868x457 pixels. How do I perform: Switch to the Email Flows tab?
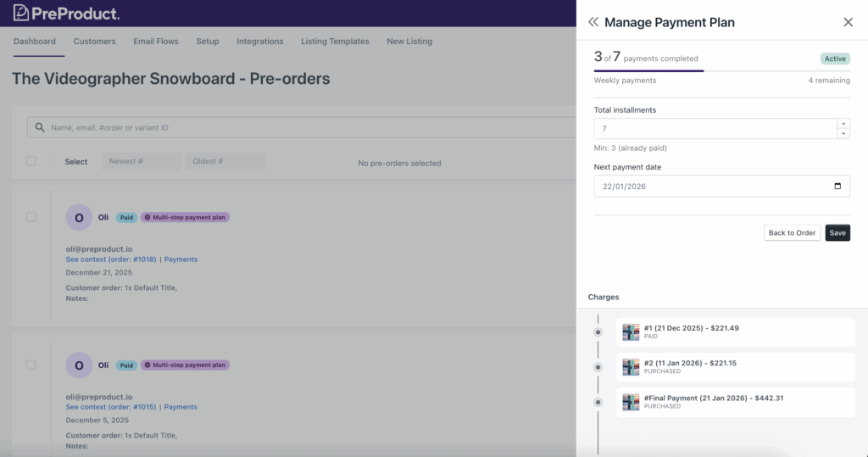pyautogui.click(x=156, y=42)
